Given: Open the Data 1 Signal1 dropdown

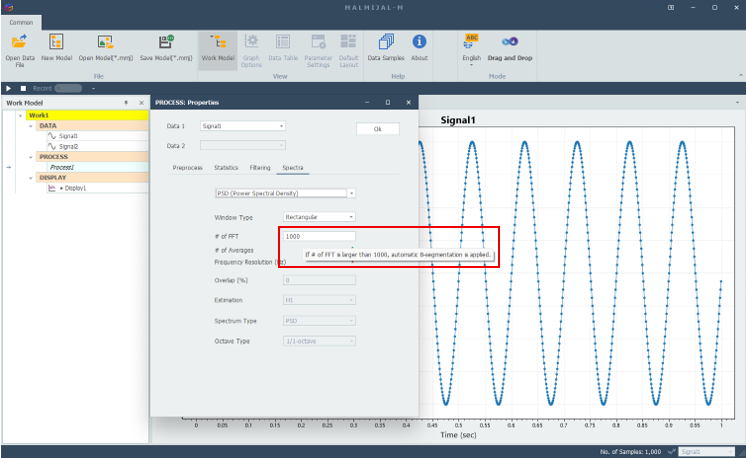Looking at the screenshot, I should click(x=243, y=126).
